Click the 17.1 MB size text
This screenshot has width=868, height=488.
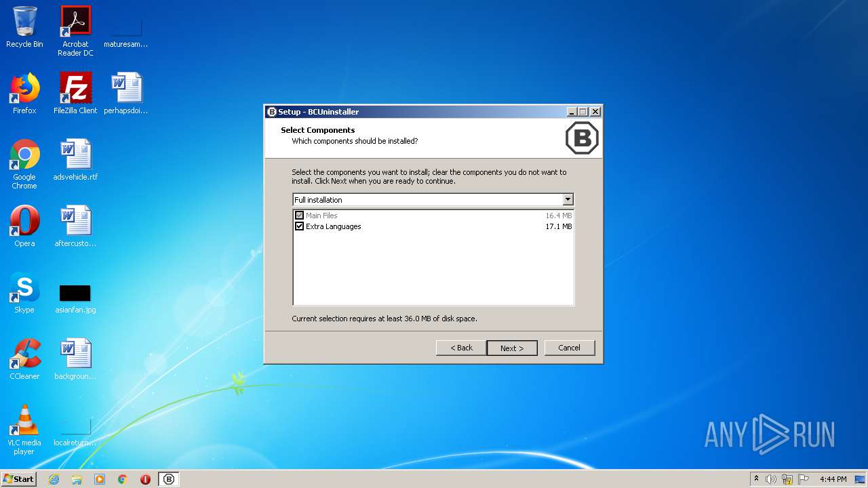pos(558,226)
